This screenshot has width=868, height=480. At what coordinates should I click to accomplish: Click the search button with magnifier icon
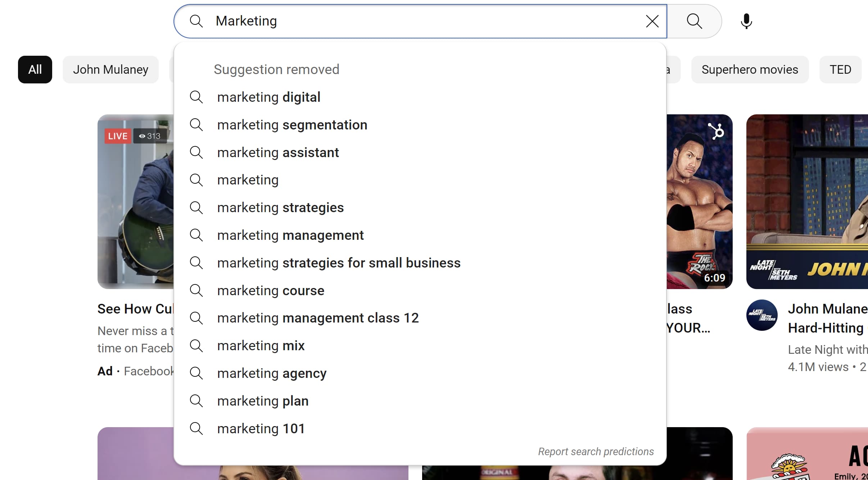click(694, 21)
